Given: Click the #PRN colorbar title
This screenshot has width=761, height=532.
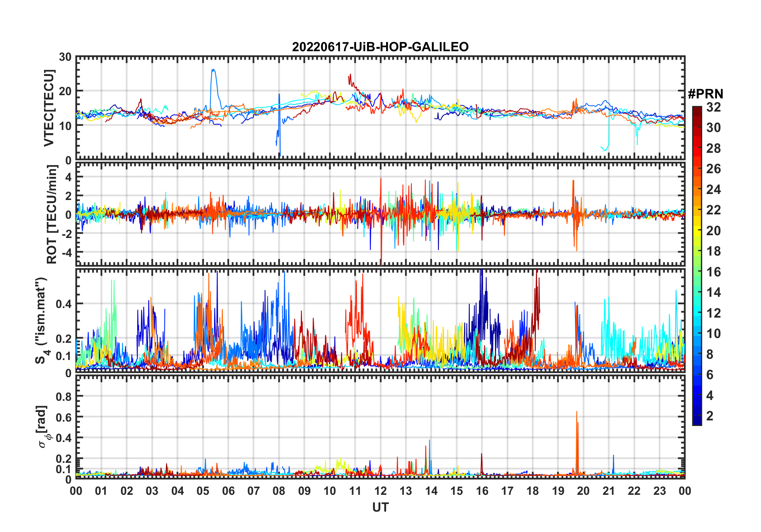Looking at the screenshot, I should click(x=705, y=94).
